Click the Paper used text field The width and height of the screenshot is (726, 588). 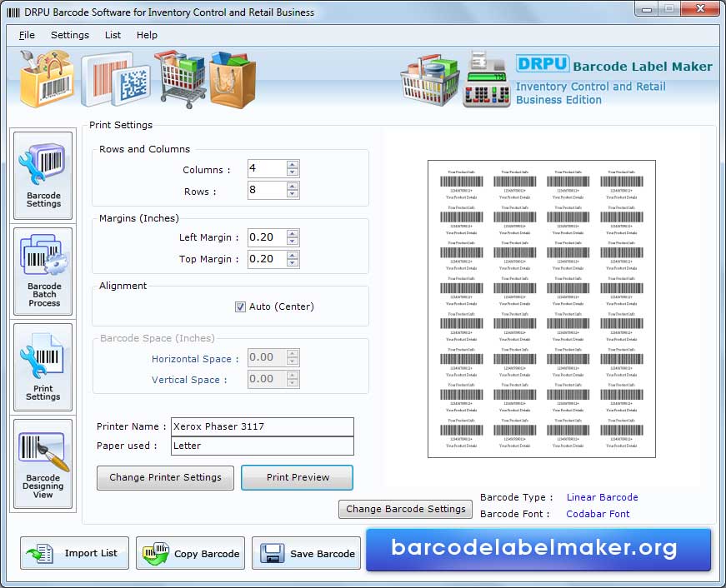263,446
